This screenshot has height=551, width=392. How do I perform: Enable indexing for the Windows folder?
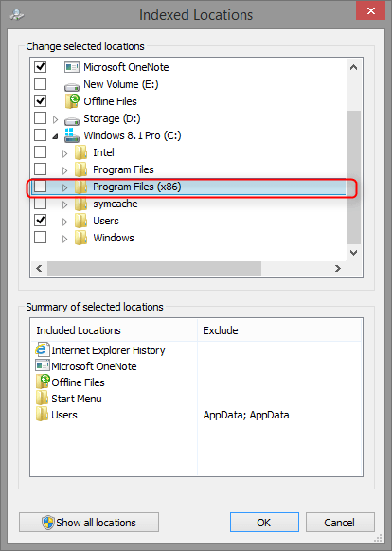(41, 238)
